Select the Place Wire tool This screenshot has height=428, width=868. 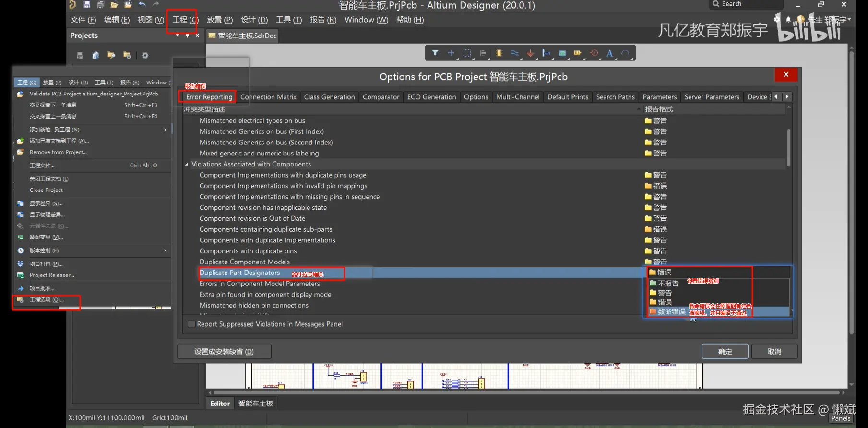(x=515, y=53)
